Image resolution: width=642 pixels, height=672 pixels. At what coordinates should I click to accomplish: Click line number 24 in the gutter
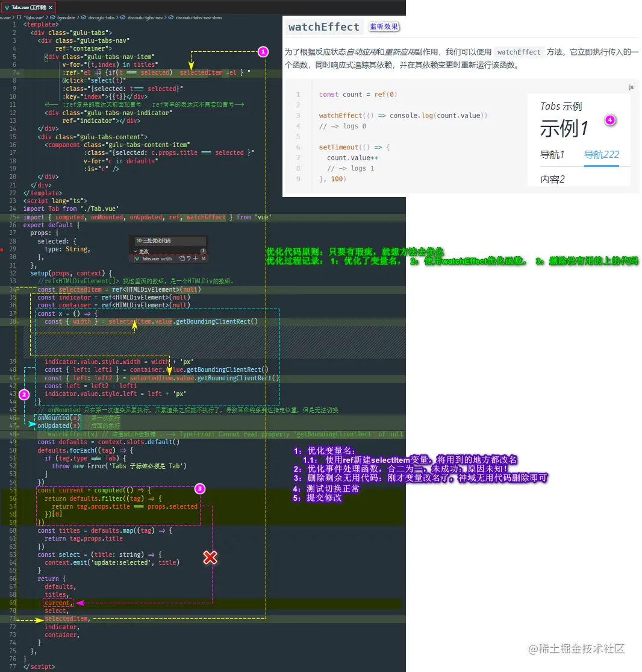pos(13,209)
